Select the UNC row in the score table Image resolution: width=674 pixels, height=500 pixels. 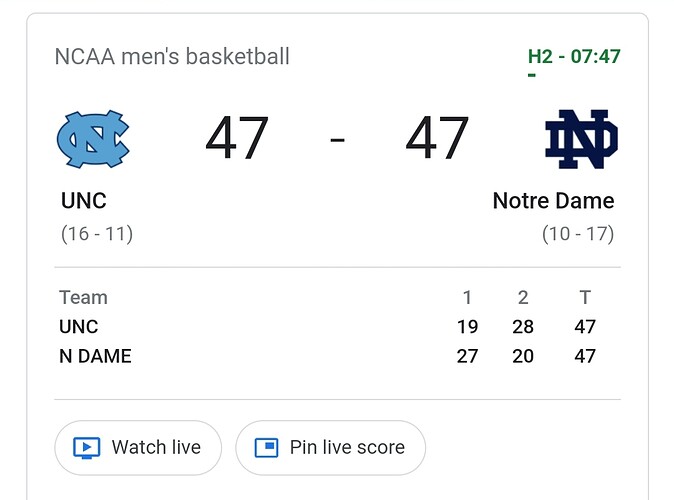pos(337,327)
